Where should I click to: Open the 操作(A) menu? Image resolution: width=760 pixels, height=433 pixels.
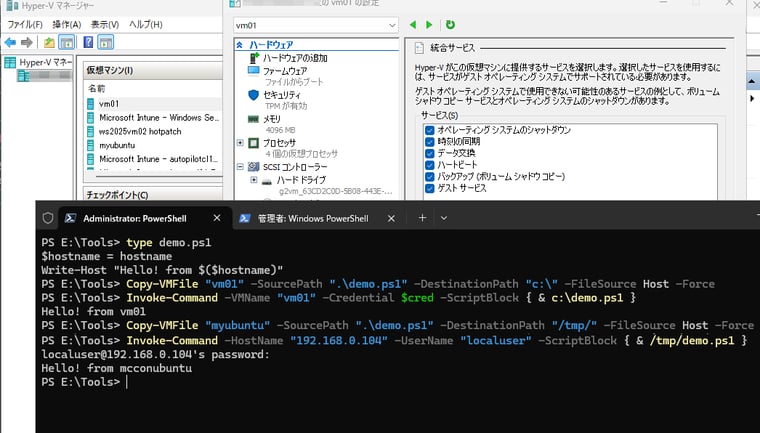(x=67, y=24)
